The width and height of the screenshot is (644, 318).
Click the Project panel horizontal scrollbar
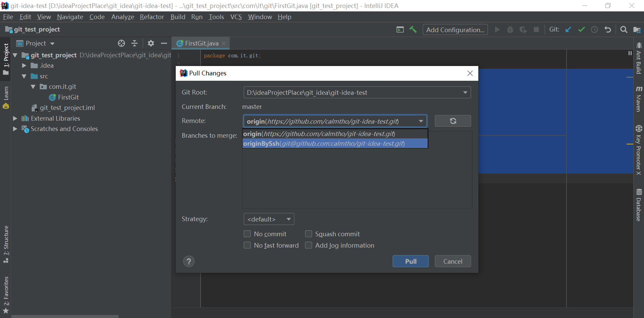coord(65,316)
